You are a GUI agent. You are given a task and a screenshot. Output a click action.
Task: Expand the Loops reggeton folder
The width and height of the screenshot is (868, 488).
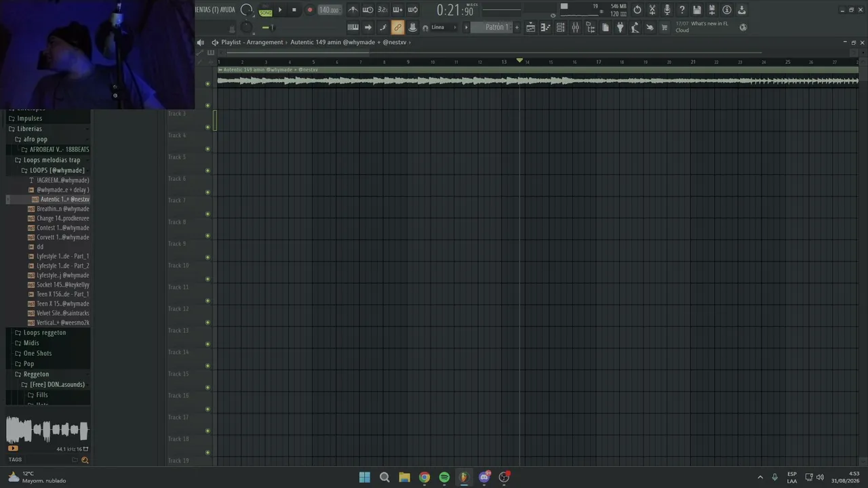coord(45,333)
